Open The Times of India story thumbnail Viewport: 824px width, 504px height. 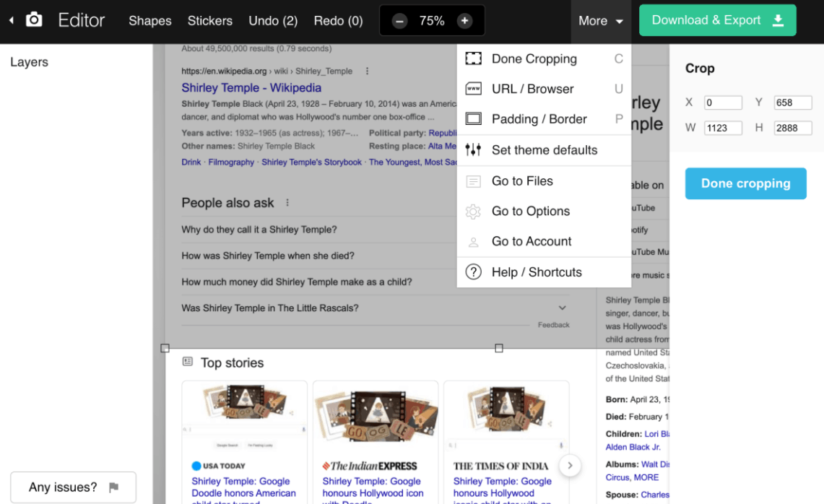coord(506,415)
